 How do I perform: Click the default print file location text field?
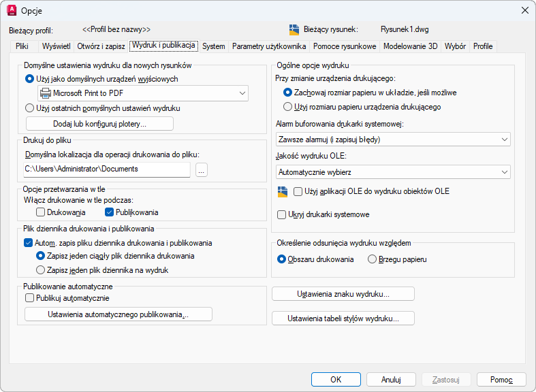pos(107,169)
